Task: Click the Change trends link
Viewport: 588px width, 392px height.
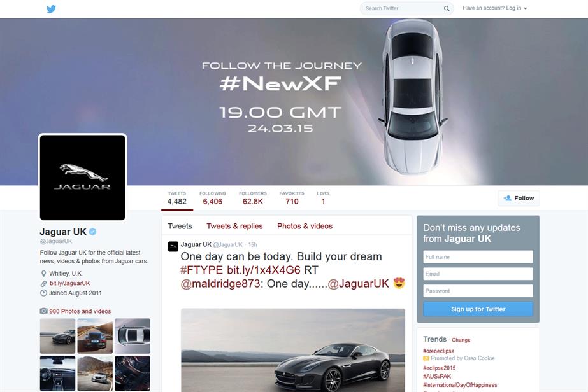Action: coord(461,340)
